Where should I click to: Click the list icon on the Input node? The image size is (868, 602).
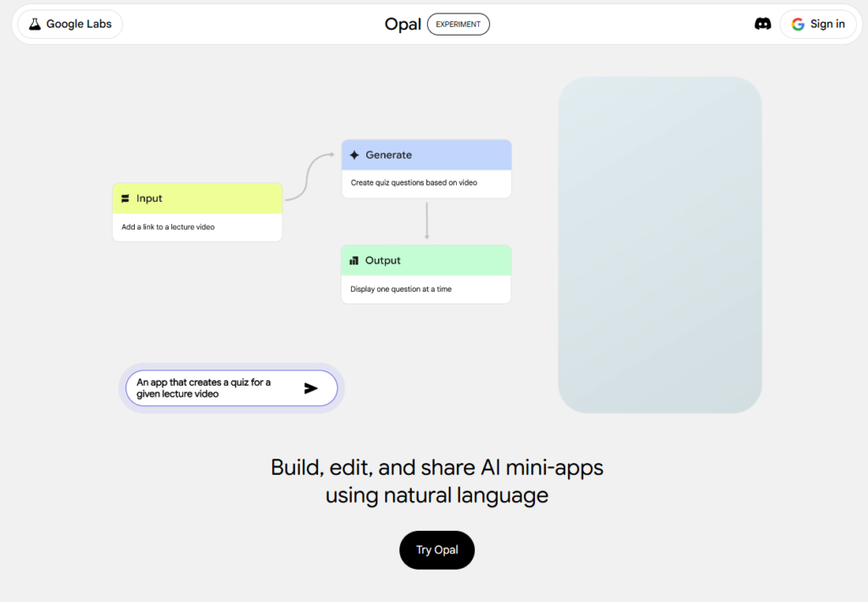(x=125, y=198)
